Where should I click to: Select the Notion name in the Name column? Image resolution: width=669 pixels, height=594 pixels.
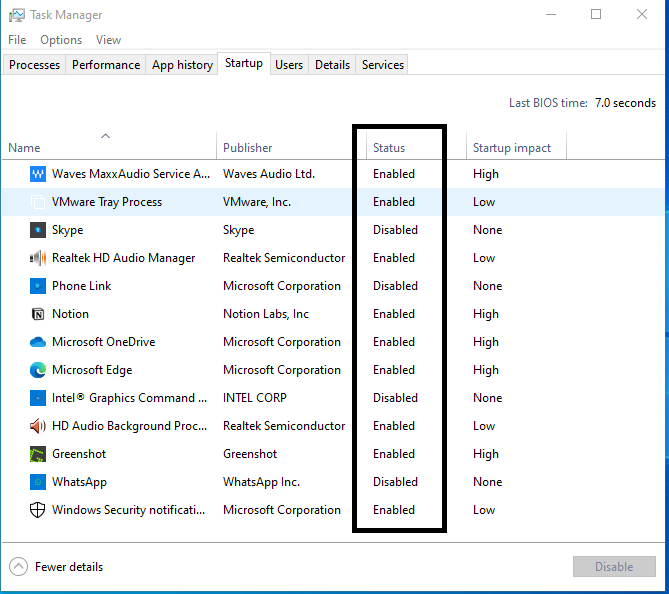click(70, 314)
